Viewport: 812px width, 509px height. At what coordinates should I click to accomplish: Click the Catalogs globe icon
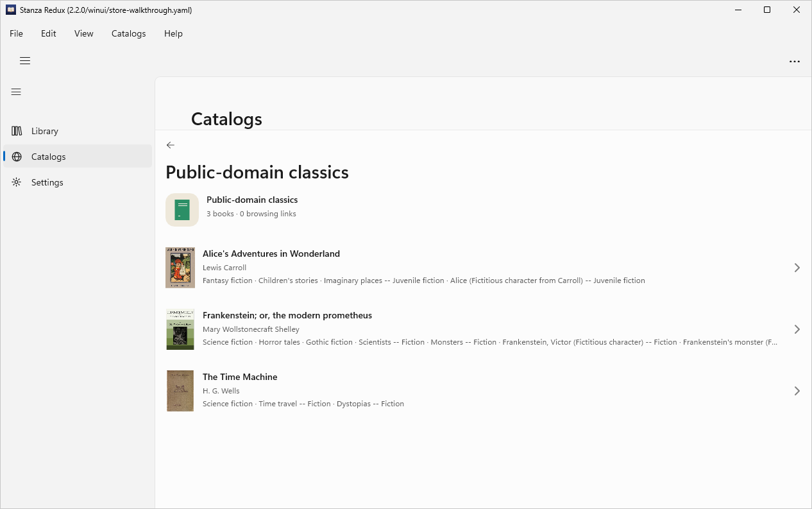(17, 157)
